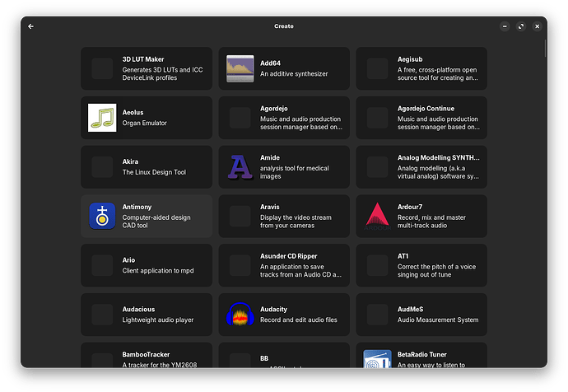568x392 pixels.
Task: Select the Aeolus app title
Action: pos(133,112)
